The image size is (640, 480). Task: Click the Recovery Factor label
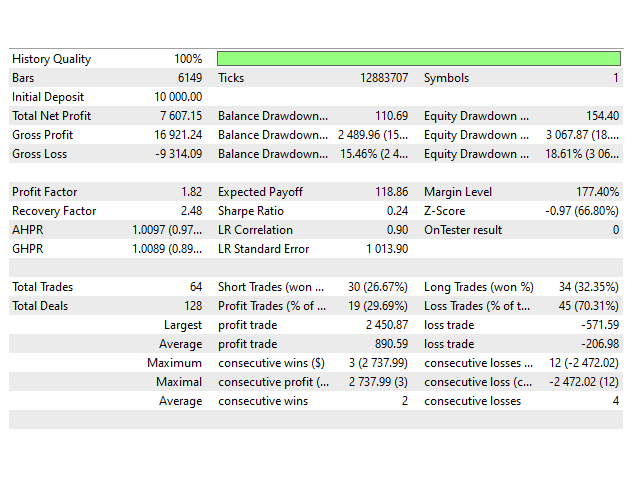pos(54,211)
